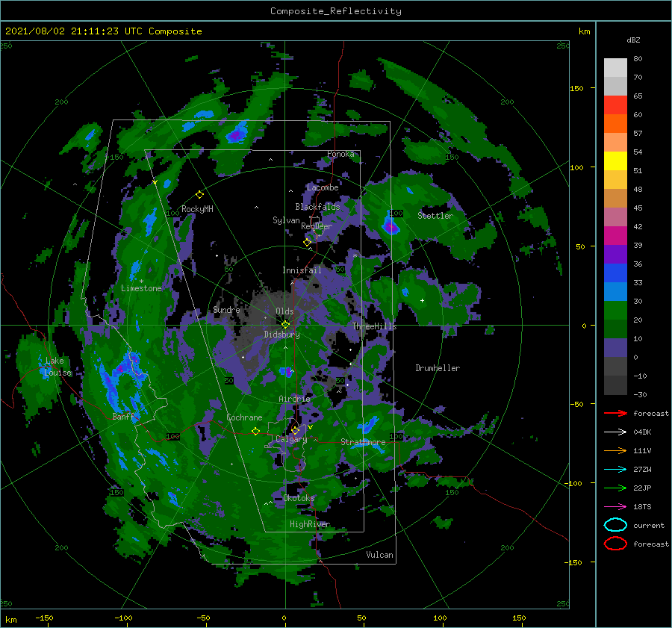
Task: Click the Okotoks city label
Action: click(299, 498)
